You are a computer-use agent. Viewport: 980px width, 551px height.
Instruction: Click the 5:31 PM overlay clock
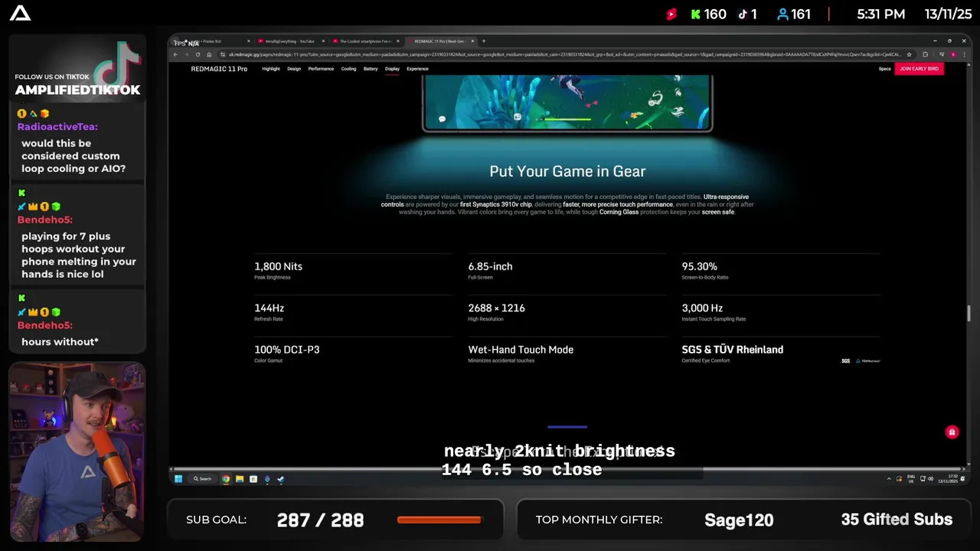tap(880, 14)
